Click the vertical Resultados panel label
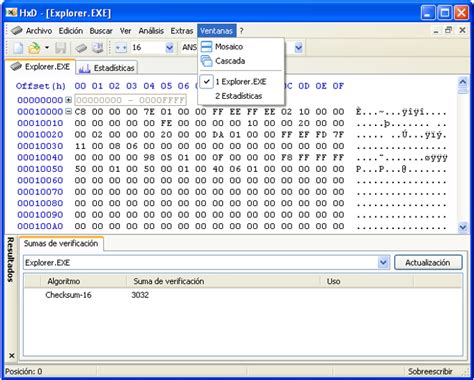 [11, 260]
